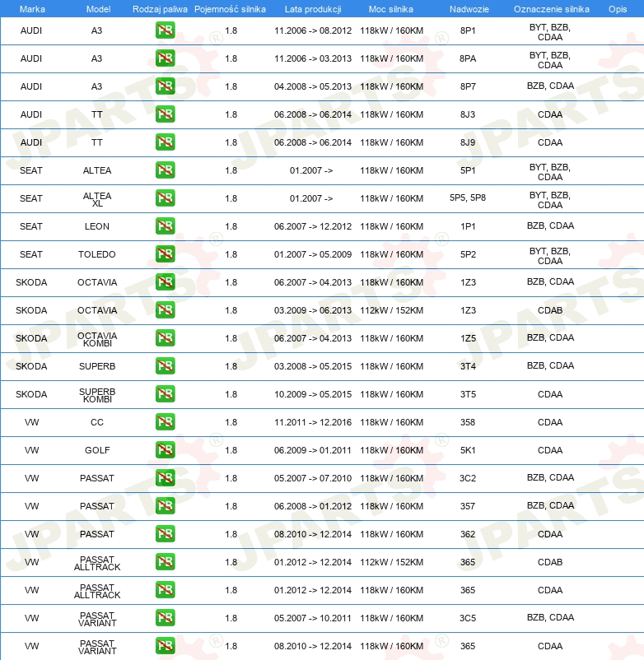Click the fuel icon in the Audi A3 8P7 row

tap(165, 86)
